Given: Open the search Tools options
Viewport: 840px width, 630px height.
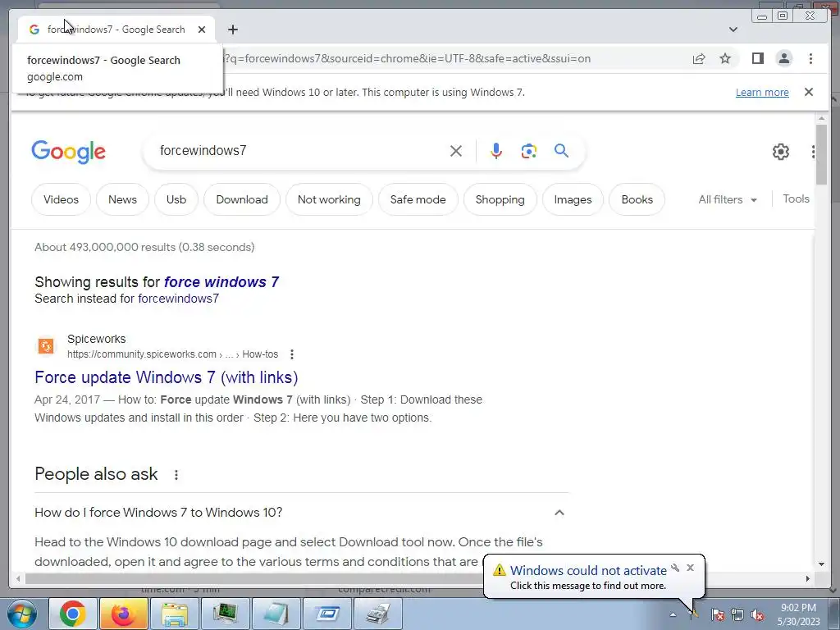Looking at the screenshot, I should coord(796,199).
